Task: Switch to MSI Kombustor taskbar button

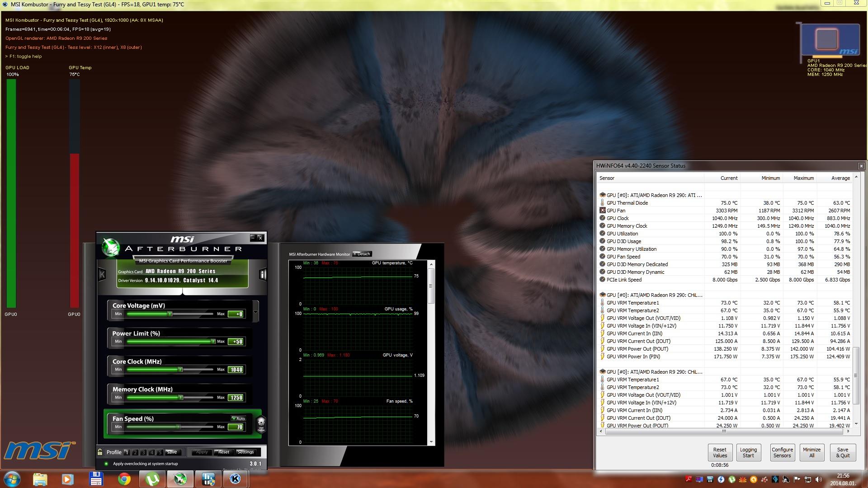Action: point(236,479)
